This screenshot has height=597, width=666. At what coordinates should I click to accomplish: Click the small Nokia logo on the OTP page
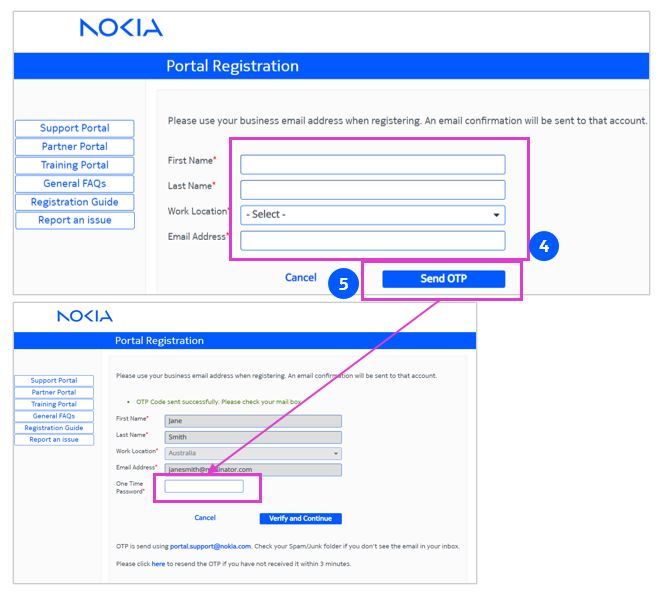point(85,316)
